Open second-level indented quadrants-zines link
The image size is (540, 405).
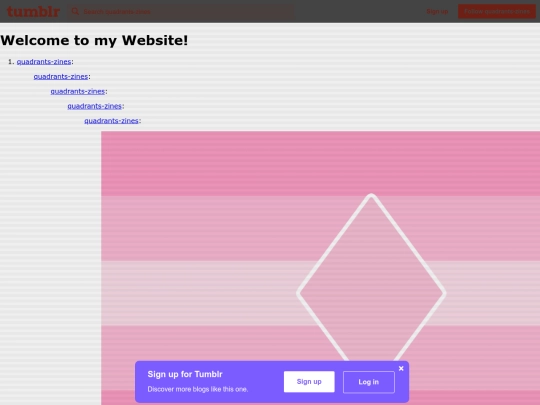coord(61,76)
